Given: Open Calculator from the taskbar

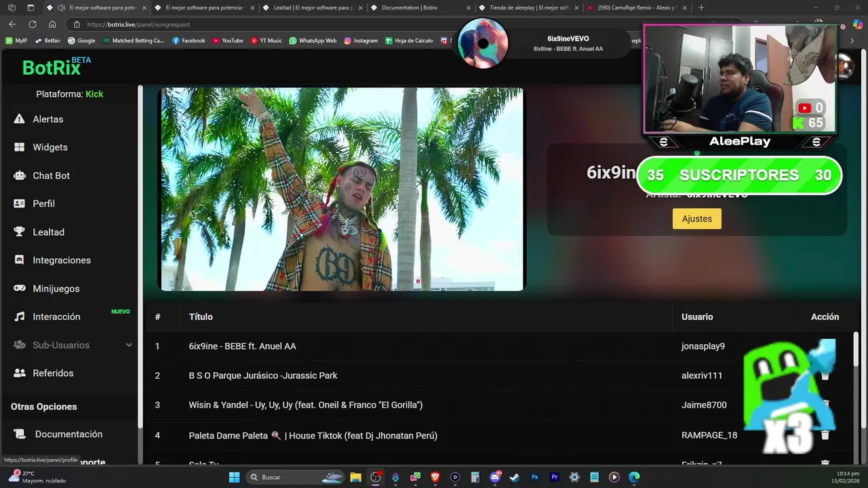Looking at the screenshot, I should coord(475,477).
